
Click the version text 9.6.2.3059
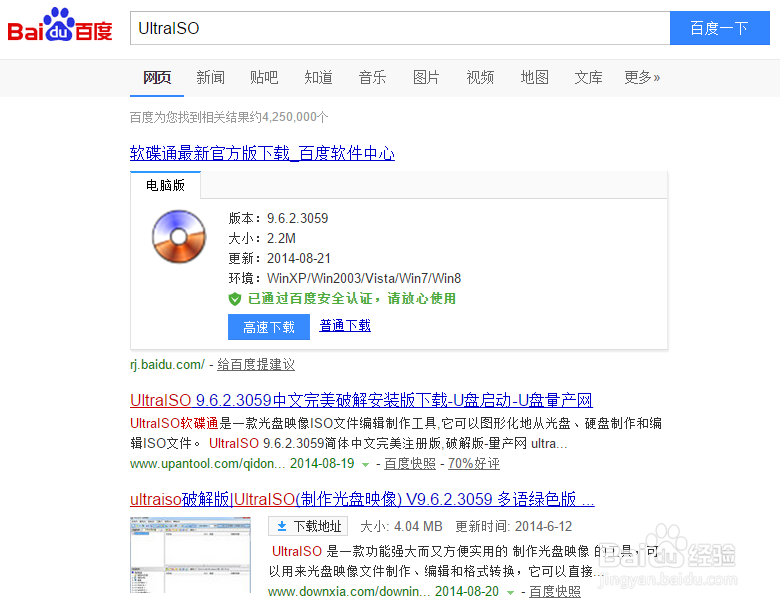click(297, 218)
